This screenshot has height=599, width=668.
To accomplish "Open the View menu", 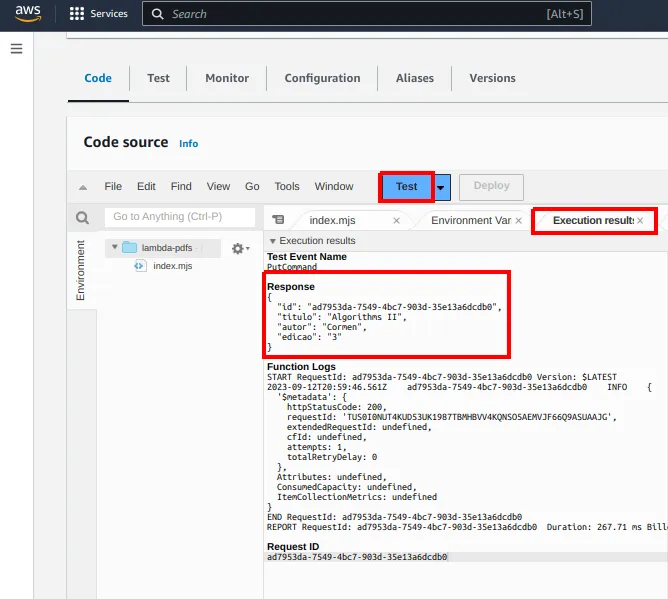I will 218,187.
